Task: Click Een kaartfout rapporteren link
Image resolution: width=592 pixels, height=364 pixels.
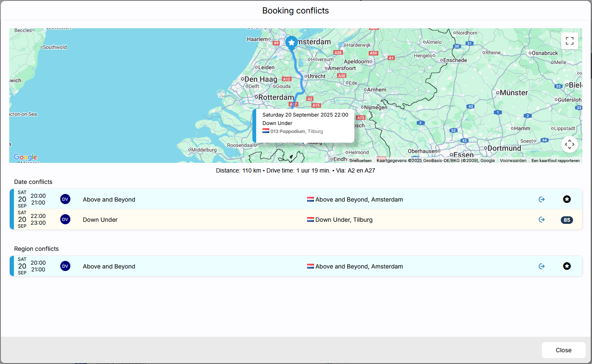Action: tap(555, 161)
